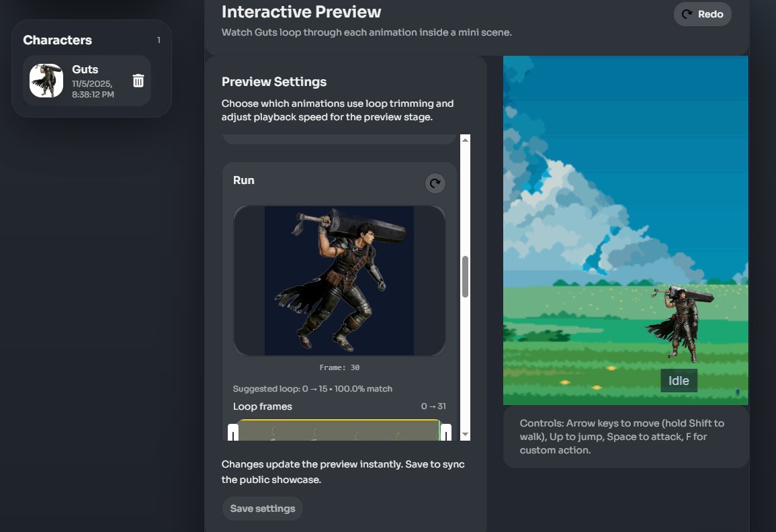Click the Guts timestamp 11/5/2025
776x532 pixels.
pyautogui.click(x=93, y=89)
